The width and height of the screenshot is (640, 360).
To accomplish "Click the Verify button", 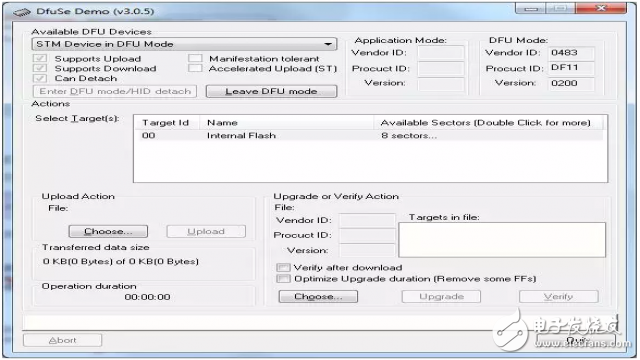I will [x=559, y=296].
